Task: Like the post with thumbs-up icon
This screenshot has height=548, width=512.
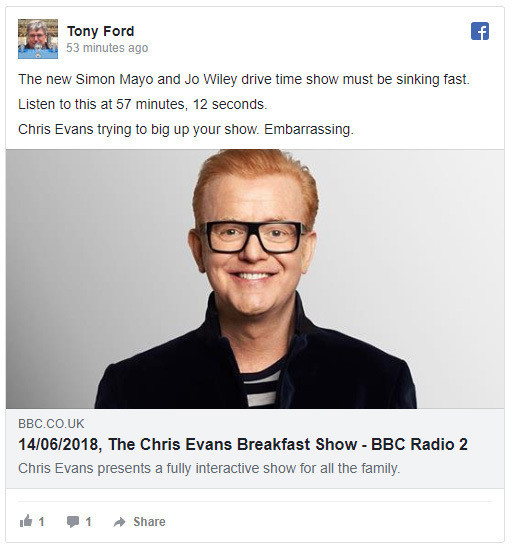Action: point(26,521)
